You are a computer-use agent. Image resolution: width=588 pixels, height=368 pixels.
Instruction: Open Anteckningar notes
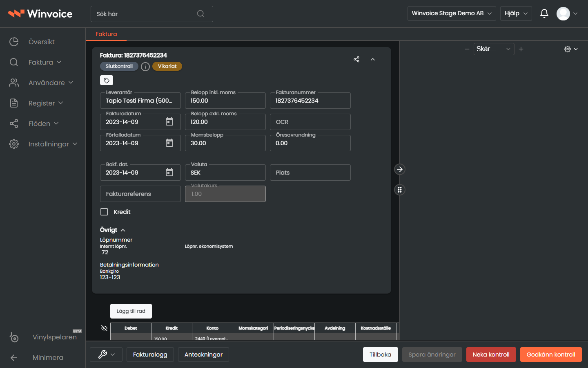coord(203,355)
